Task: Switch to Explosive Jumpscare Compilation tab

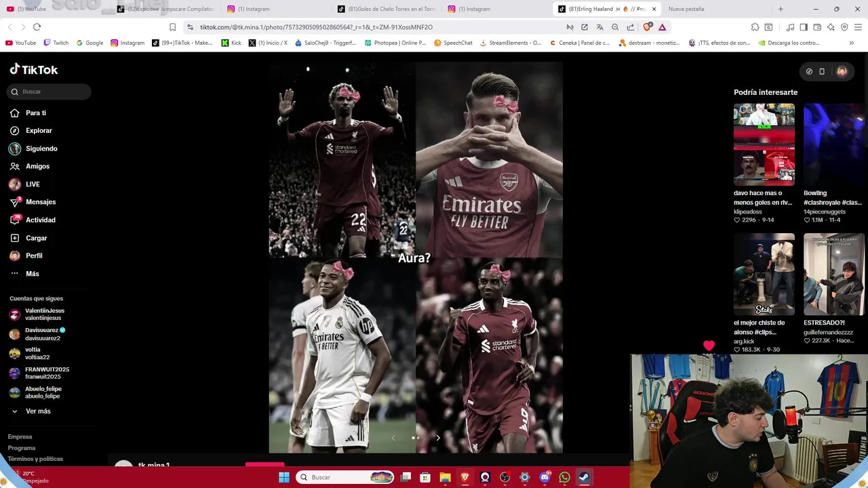Action: (x=165, y=9)
